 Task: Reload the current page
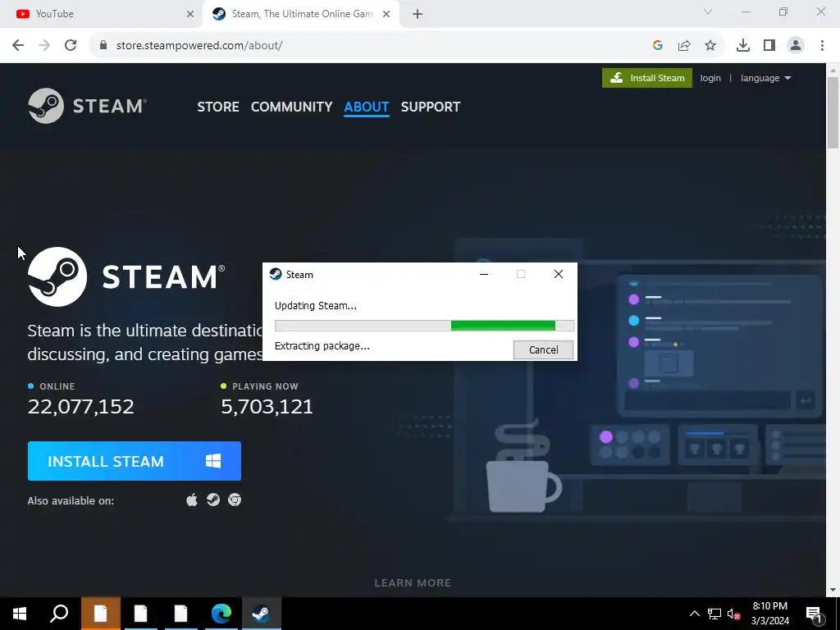click(71, 46)
